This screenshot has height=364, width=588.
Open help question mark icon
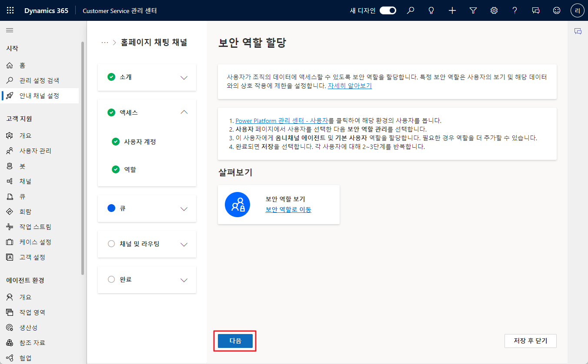tap(515, 10)
